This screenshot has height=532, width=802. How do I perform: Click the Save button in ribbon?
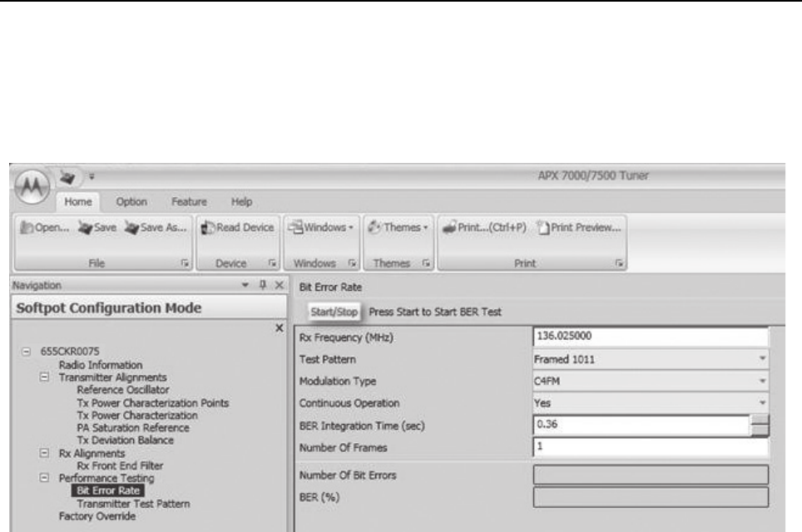(x=97, y=228)
